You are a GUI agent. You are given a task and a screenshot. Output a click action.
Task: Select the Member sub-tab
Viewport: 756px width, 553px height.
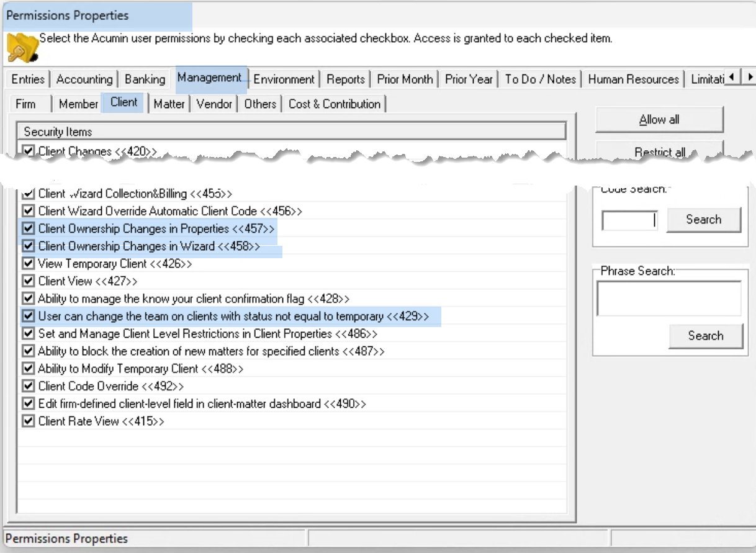(x=79, y=104)
